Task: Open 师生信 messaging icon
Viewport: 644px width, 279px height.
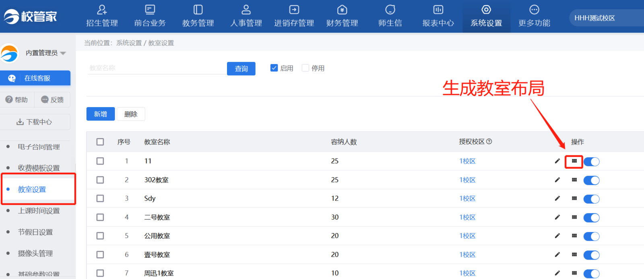Action: (x=390, y=9)
